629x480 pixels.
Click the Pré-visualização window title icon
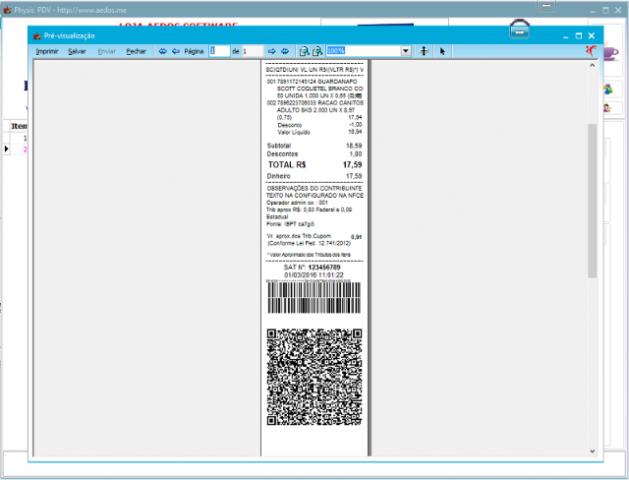tap(37, 36)
